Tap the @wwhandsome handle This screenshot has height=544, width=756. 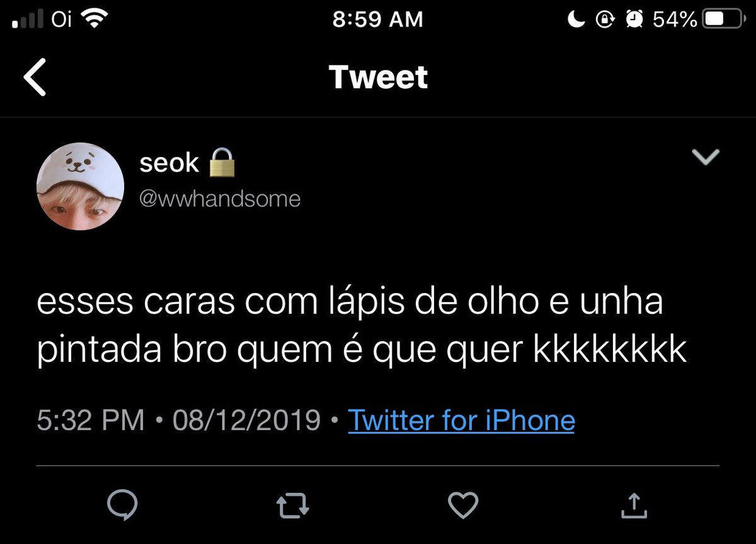click(x=220, y=199)
